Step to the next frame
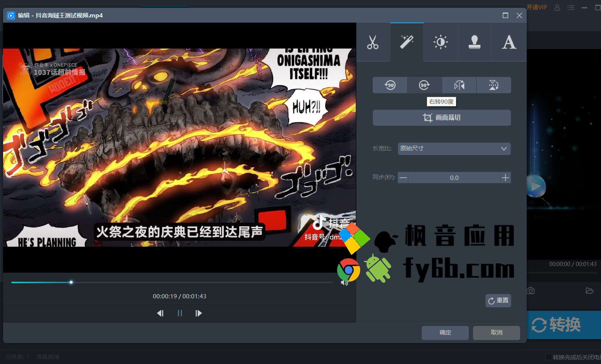Image resolution: width=601 pixels, height=364 pixels. click(198, 313)
